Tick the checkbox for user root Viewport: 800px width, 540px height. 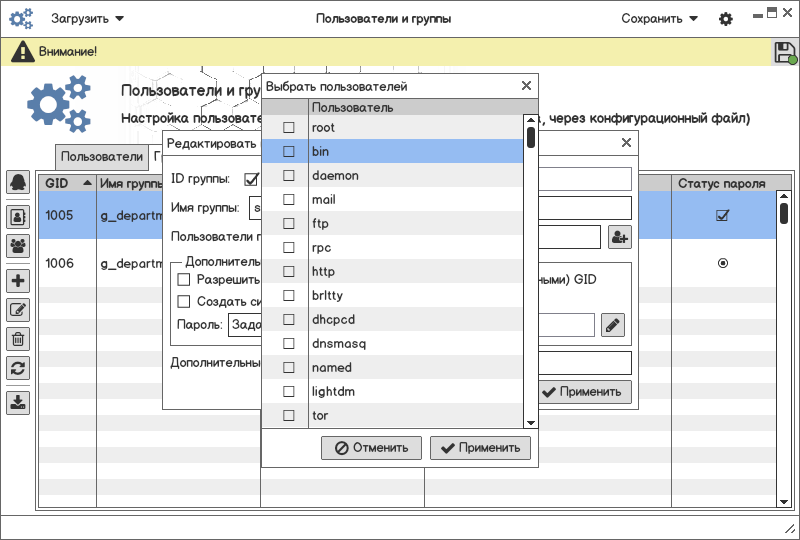[289, 128]
